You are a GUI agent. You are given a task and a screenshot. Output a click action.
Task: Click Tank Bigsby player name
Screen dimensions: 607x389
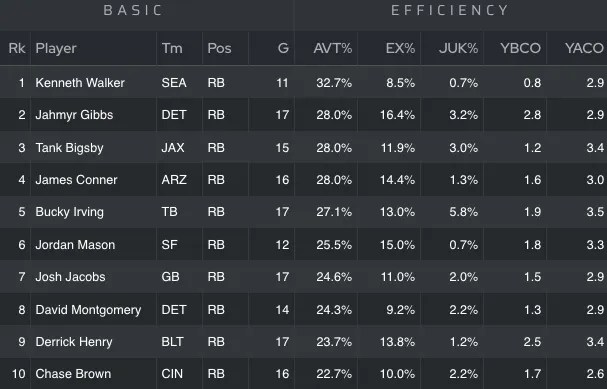[69, 148]
